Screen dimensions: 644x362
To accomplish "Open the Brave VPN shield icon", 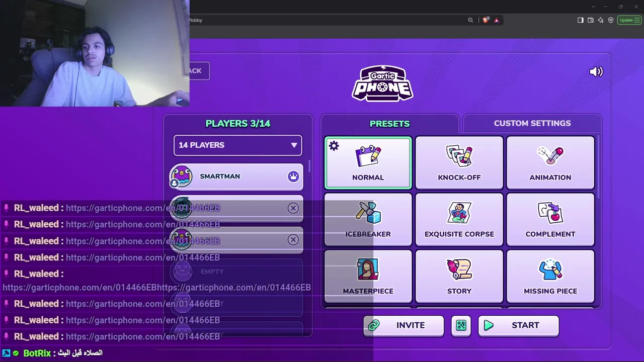I will 611,20.
